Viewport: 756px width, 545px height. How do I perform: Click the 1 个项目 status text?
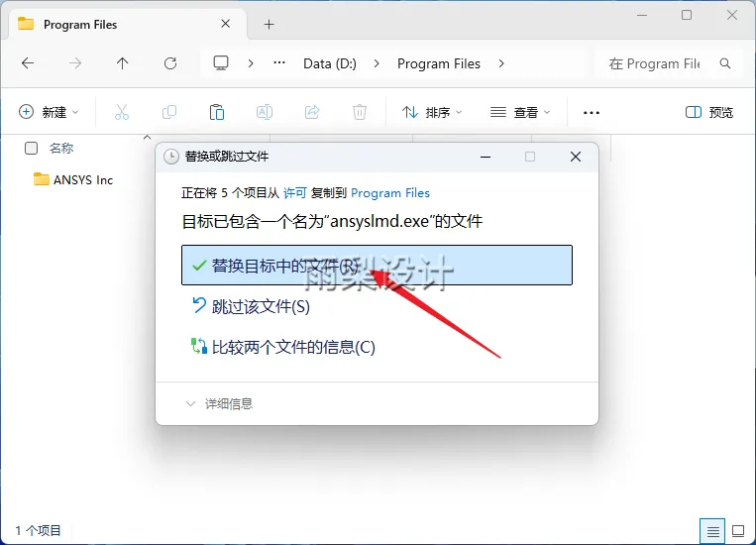pyautogui.click(x=38, y=530)
